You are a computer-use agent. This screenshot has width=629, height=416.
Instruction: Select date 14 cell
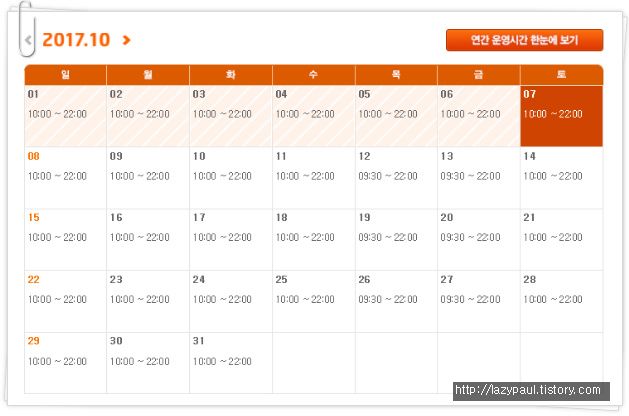point(562,178)
